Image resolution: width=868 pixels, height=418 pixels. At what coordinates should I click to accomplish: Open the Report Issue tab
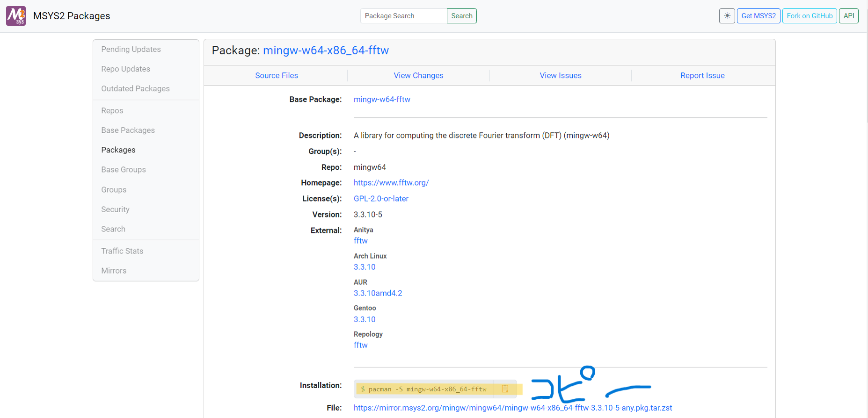702,75
